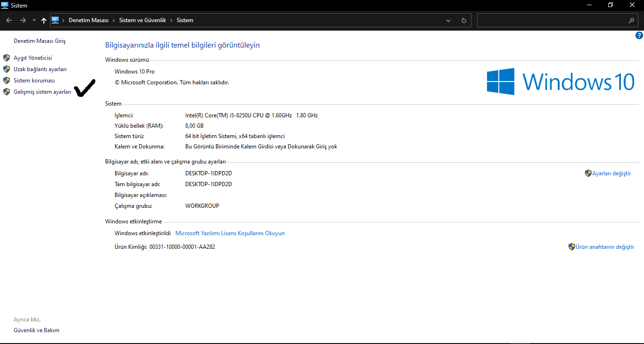644x344 pixels.
Task: Click the 8,00 GB RAM value
Action: 194,126
